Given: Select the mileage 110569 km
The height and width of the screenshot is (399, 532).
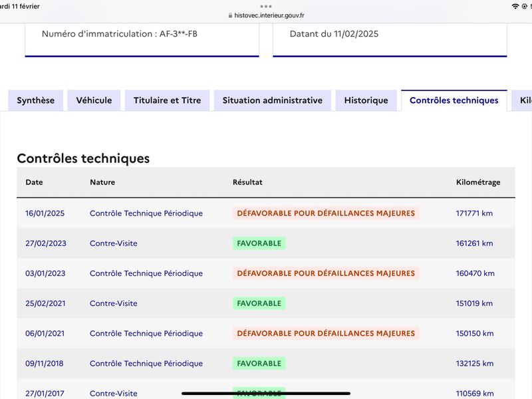Looking at the screenshot, I should click(475, 394).
